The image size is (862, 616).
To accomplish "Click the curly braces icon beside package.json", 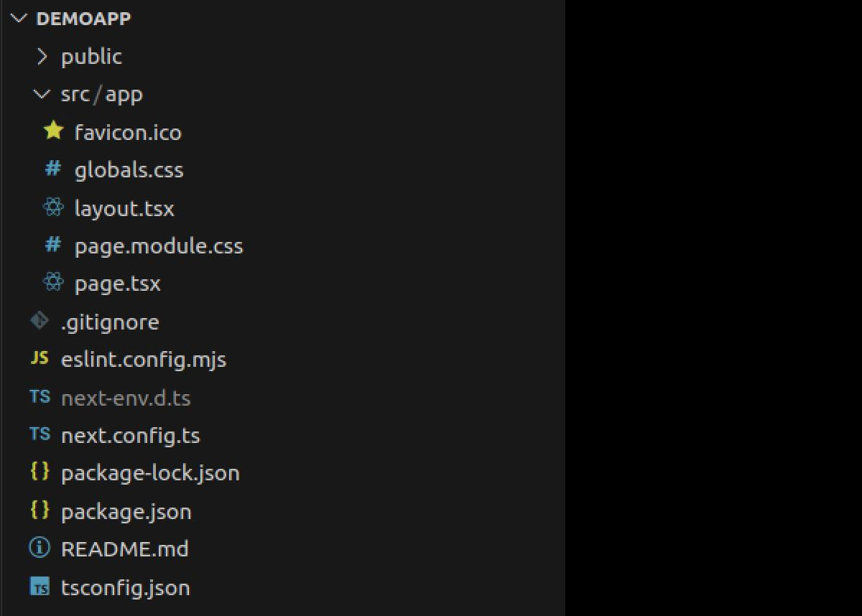I will pos(40,510).
